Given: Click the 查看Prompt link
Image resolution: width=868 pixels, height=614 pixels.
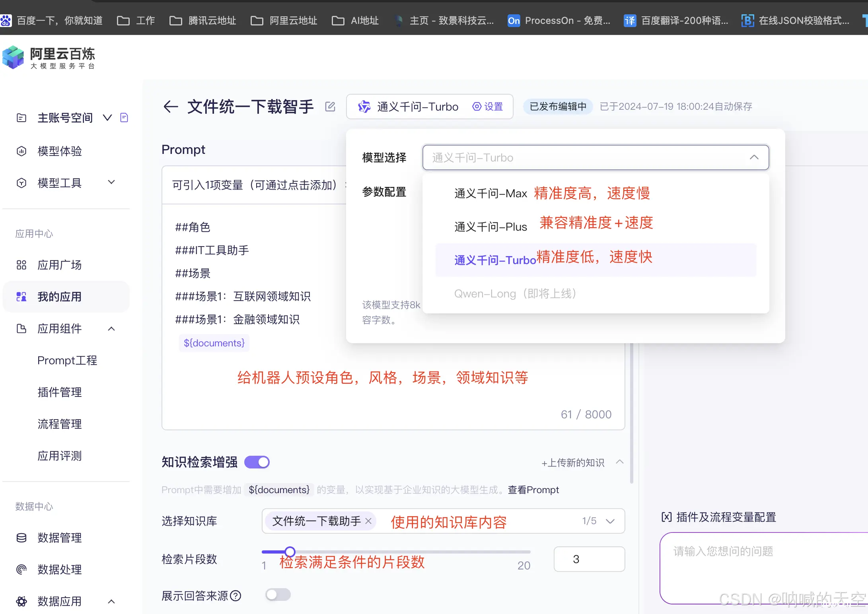Looking at the screenshot, I should pyautogui.click(x=533, y=490).
